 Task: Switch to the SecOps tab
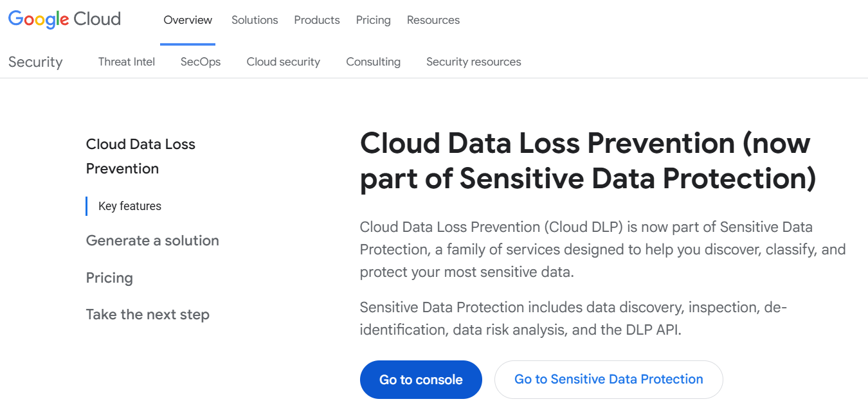click(x=200, y=62)
